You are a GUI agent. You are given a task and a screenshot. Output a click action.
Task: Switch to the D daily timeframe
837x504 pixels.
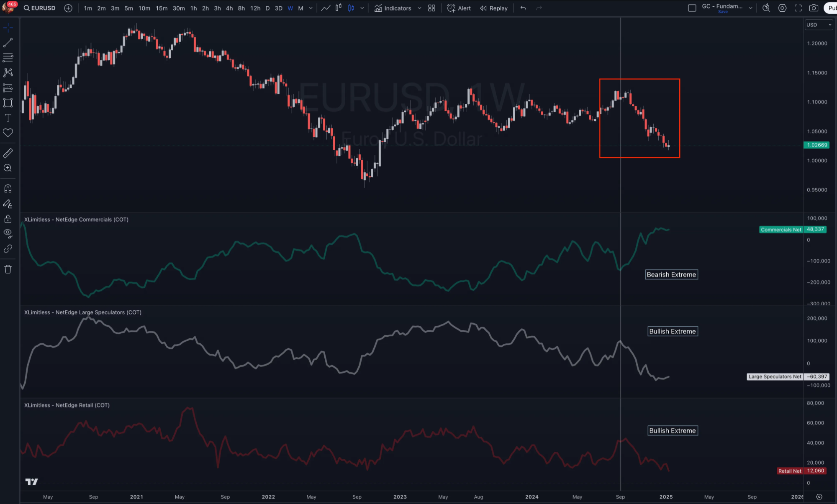coord(267,8)
